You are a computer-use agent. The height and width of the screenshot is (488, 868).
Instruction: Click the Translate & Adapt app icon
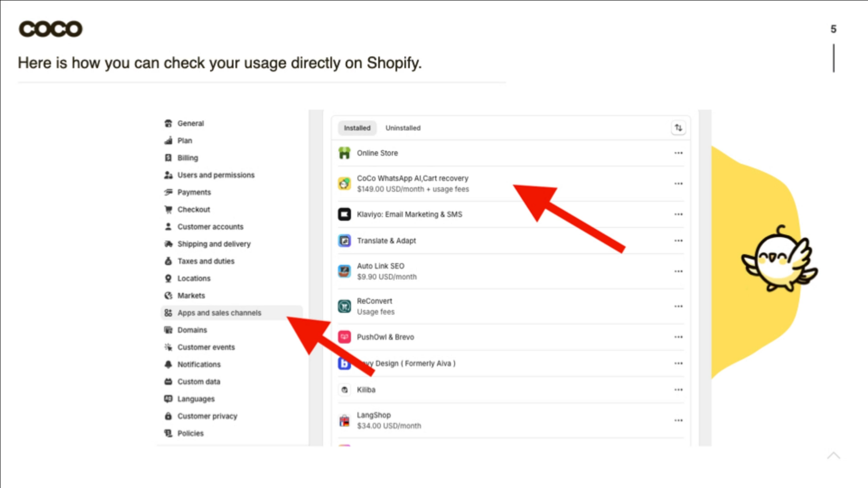tap(344, 241)
